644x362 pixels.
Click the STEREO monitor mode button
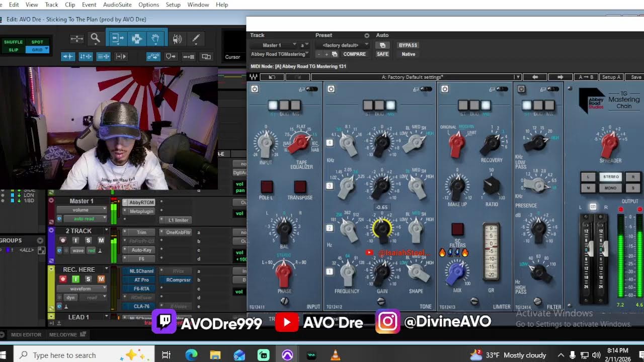coord(611,177)
